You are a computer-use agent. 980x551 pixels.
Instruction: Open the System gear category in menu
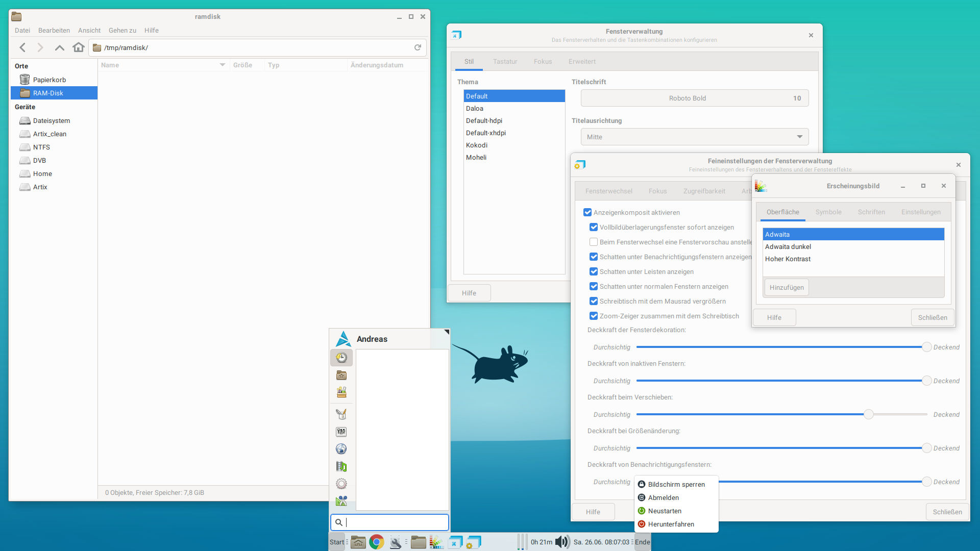click(341, 484)
